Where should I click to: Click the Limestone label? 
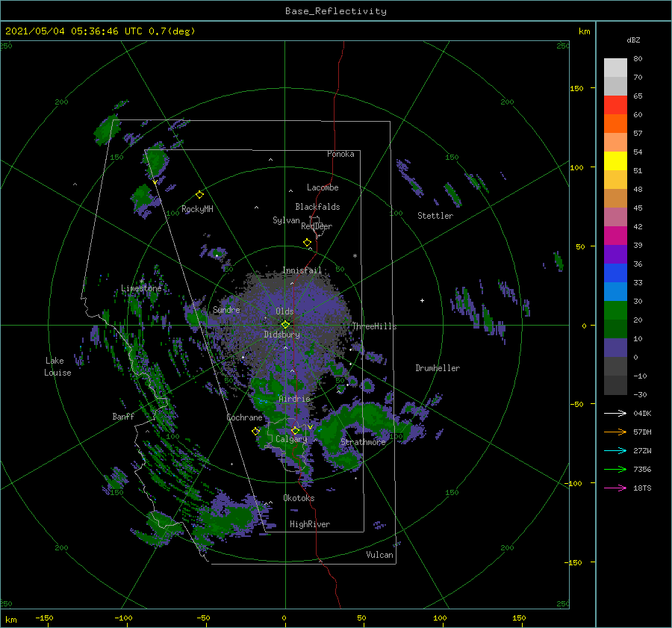(141, 288)
